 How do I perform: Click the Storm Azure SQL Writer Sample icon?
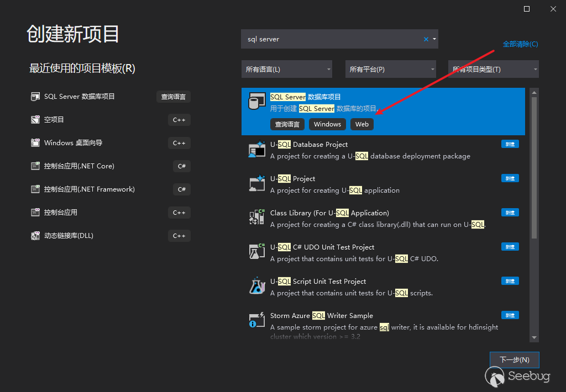[256, 320]
